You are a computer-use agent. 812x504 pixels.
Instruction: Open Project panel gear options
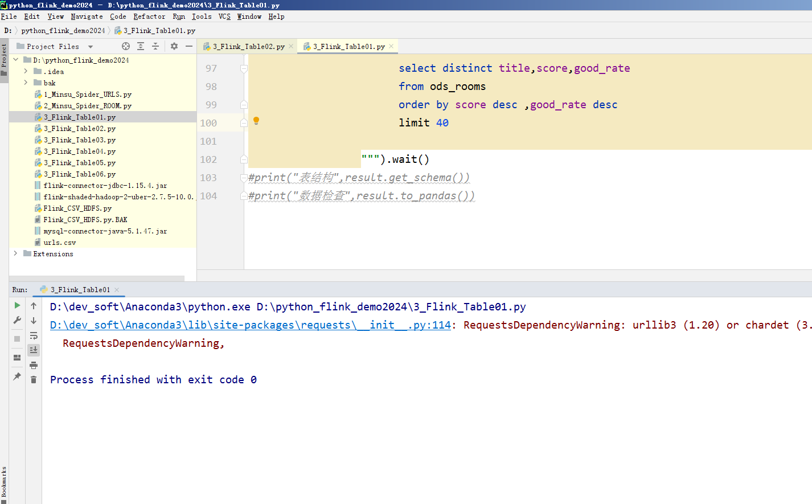point(174,46)
